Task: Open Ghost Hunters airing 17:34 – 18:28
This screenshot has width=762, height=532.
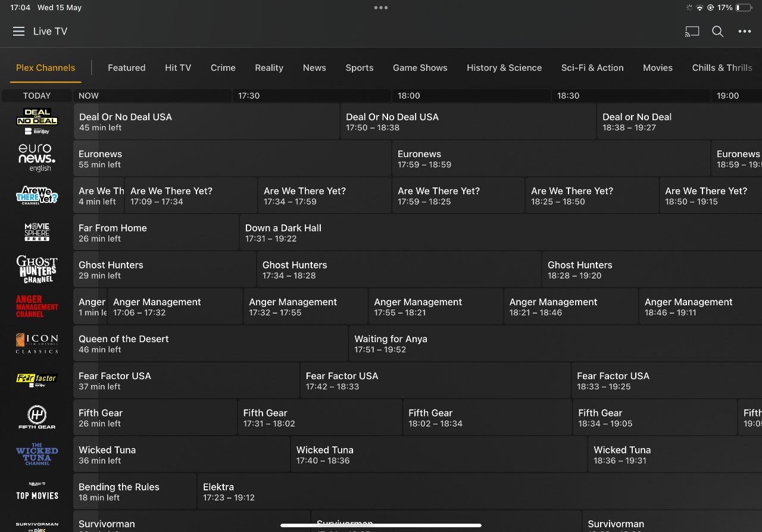Action: click(x=399, y=269)
